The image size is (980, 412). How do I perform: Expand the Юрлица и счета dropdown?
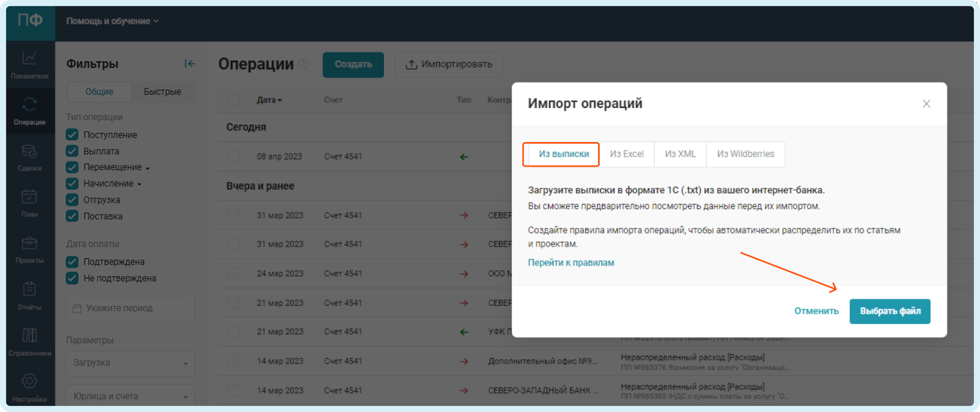pos(130,396)
